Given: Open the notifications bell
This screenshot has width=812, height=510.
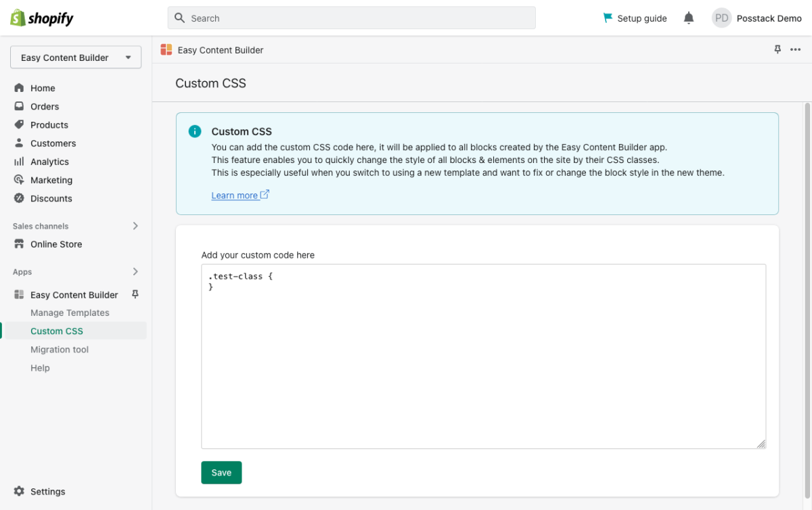Looking at the screenshot, I should tap(689, 18).
